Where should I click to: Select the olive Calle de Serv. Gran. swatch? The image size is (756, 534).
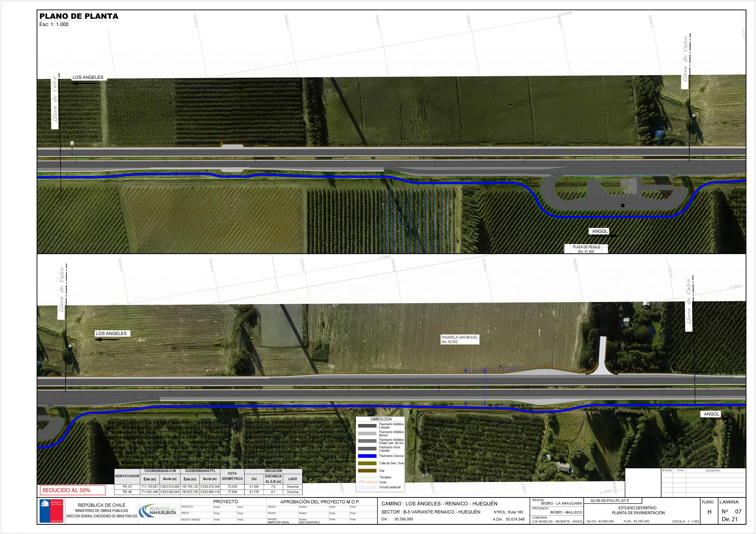click(x=367, y=463)
